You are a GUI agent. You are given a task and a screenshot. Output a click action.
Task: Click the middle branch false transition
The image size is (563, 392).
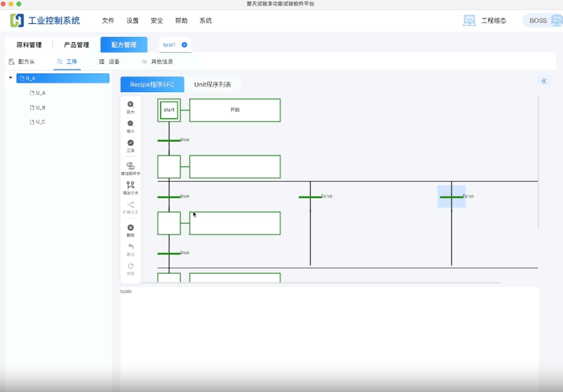pos(310,197)
